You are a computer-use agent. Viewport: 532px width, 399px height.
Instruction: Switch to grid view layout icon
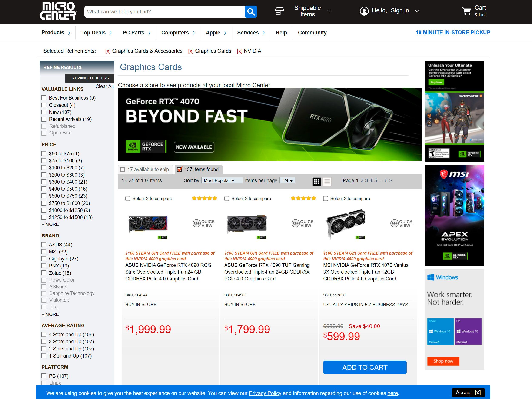tap(316, 182)
